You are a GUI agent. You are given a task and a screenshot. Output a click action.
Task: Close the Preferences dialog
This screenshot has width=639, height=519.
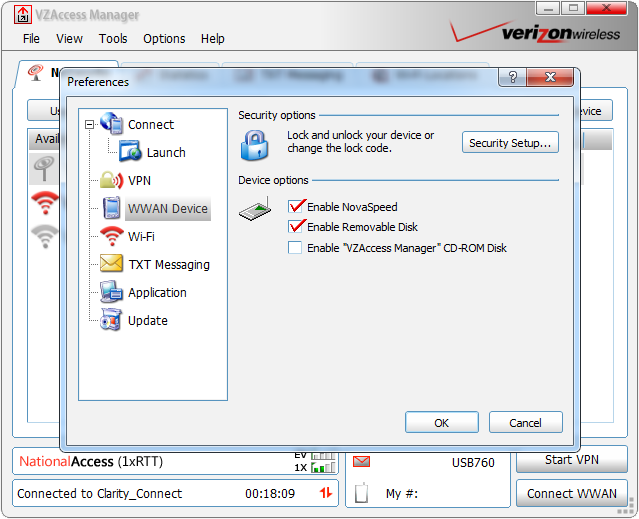(550, 77)
